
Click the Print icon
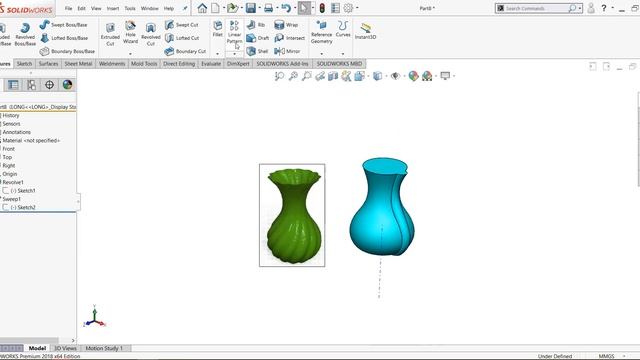[268, 8]
